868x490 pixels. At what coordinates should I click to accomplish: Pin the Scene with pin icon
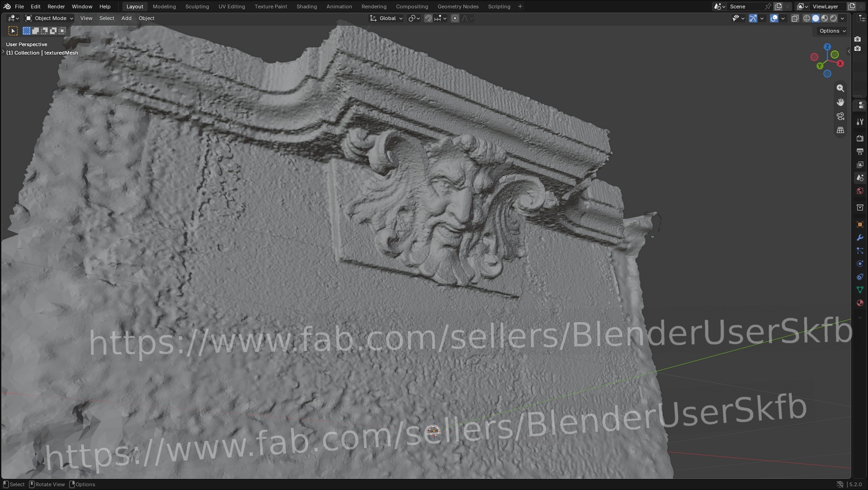(768, 6)
